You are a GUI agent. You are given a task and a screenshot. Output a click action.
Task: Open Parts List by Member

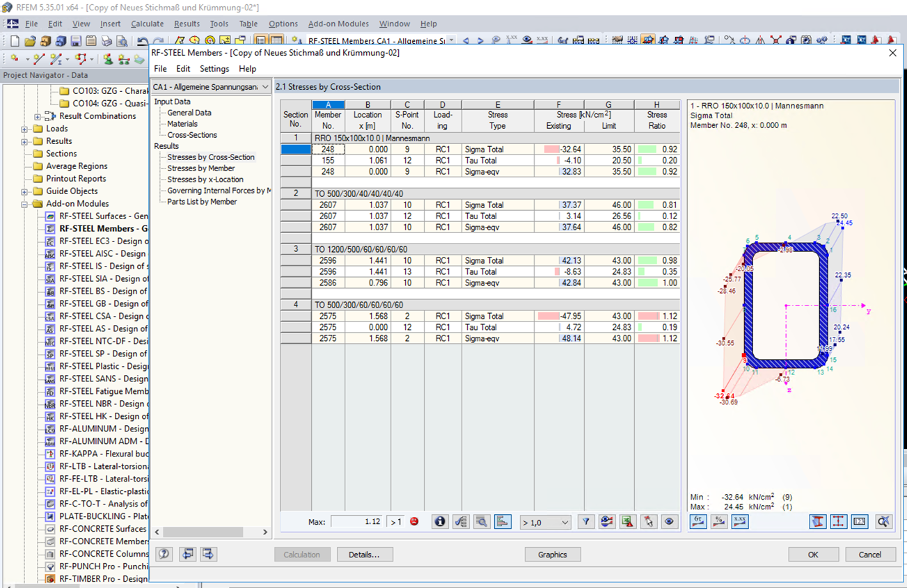[x=202, y=202]
